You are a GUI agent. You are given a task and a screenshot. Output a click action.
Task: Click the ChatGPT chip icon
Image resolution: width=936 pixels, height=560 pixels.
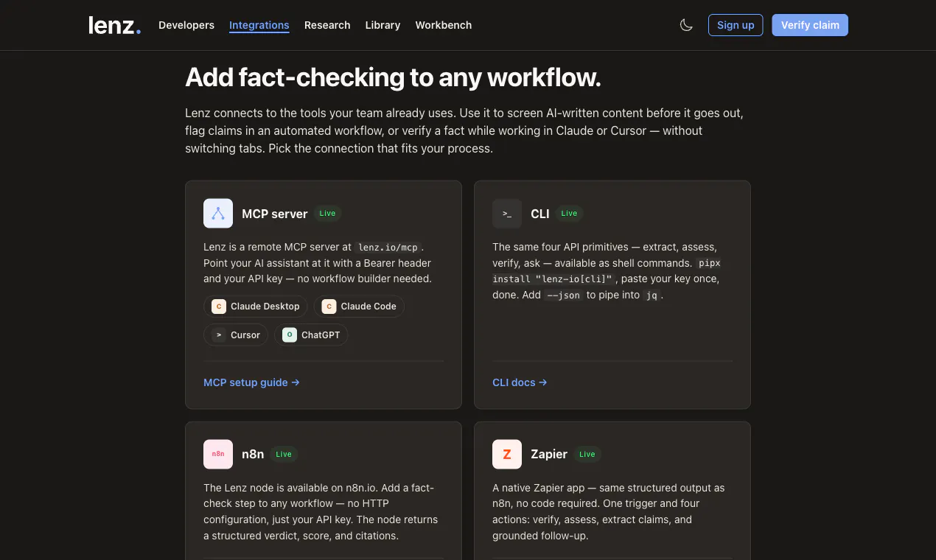click(290, 335)
